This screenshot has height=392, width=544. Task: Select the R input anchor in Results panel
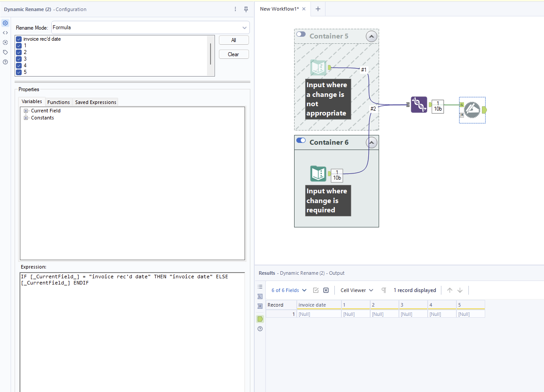(260, 306)
